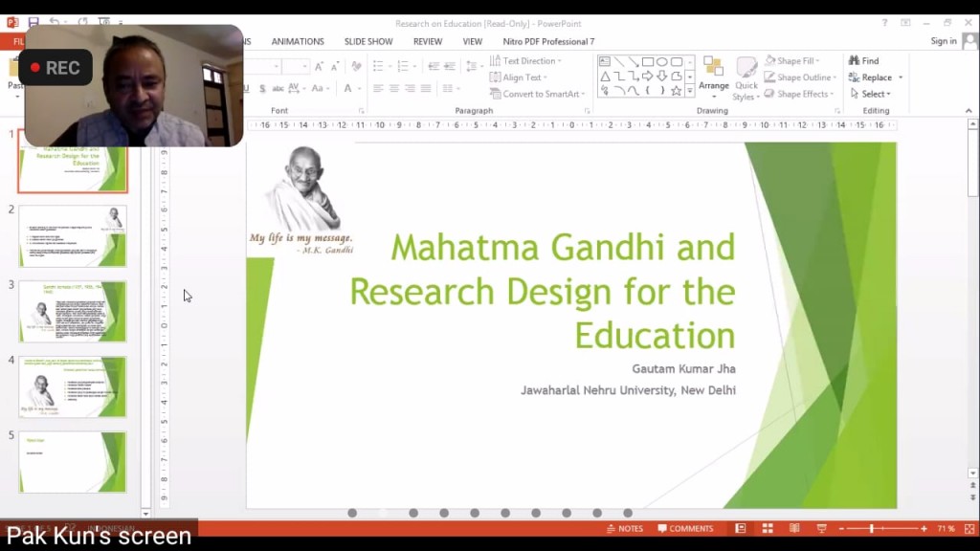Open Quick Styles gallery

(x=746, y=78)
